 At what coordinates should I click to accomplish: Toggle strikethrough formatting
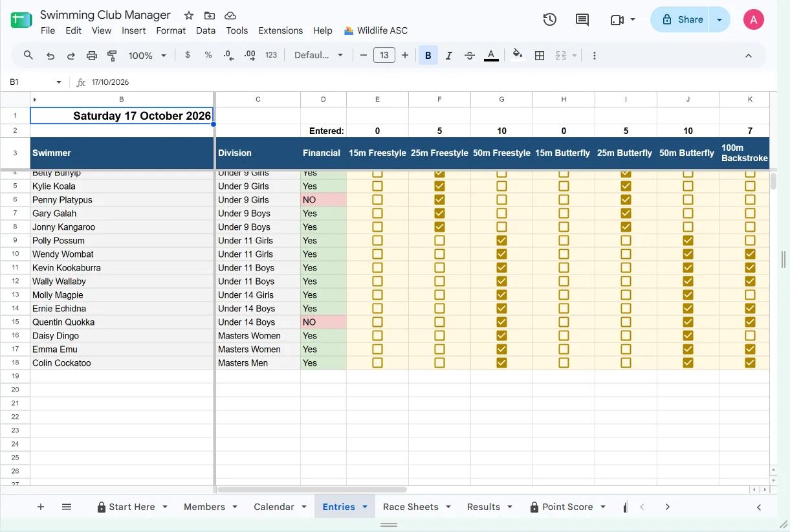pyautogui.click(x=470, y=56)
